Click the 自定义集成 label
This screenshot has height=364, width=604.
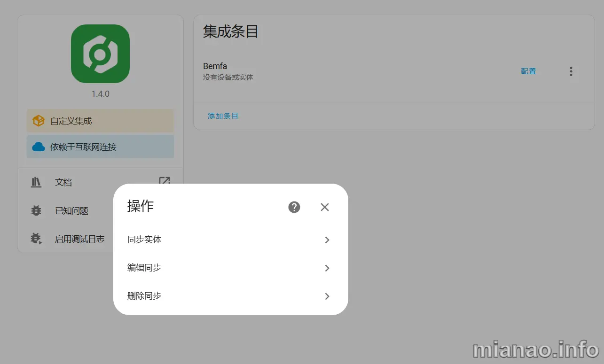[x=71, y=121]
